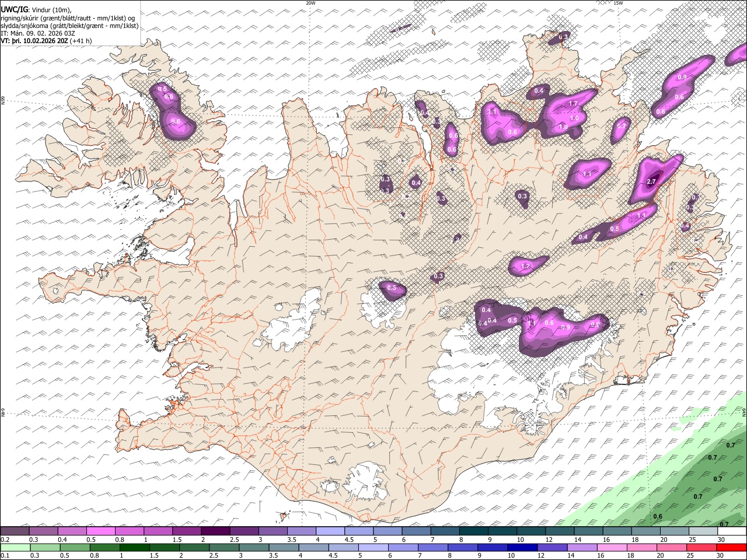Pick the dusky purple swatch labeled 0.2 in upper legend
This screenshot has height=560, width=747.
[x=15, y=531]
